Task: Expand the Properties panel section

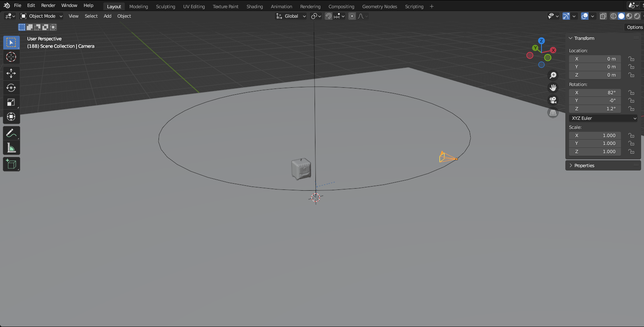Action: click(584, 166)
